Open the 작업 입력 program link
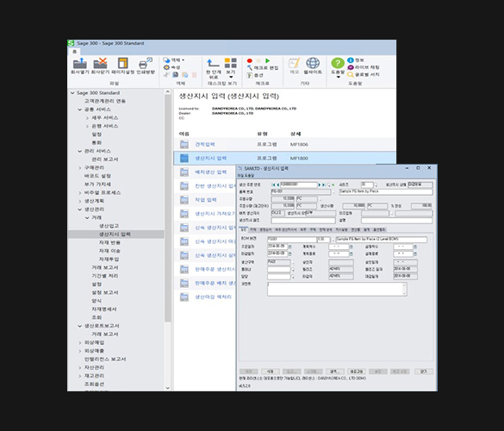Viewport: 504px width, 431px height. click(x=206, y=200)
